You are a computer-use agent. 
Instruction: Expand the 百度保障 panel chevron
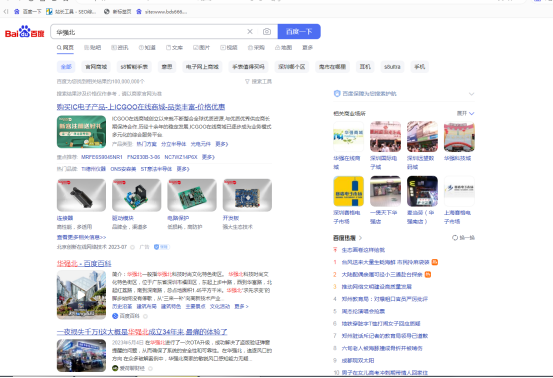click(471, 94)
